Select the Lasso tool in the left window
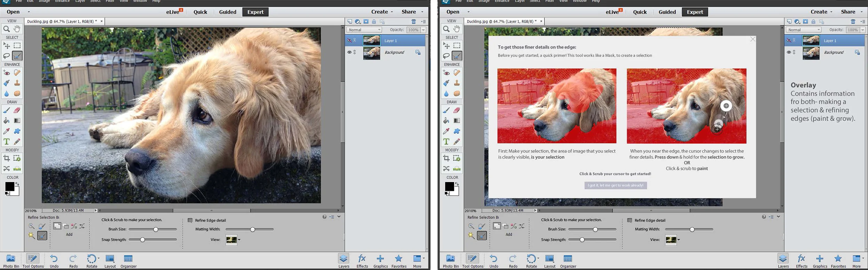The image size is (868, 270). (6, 56)
